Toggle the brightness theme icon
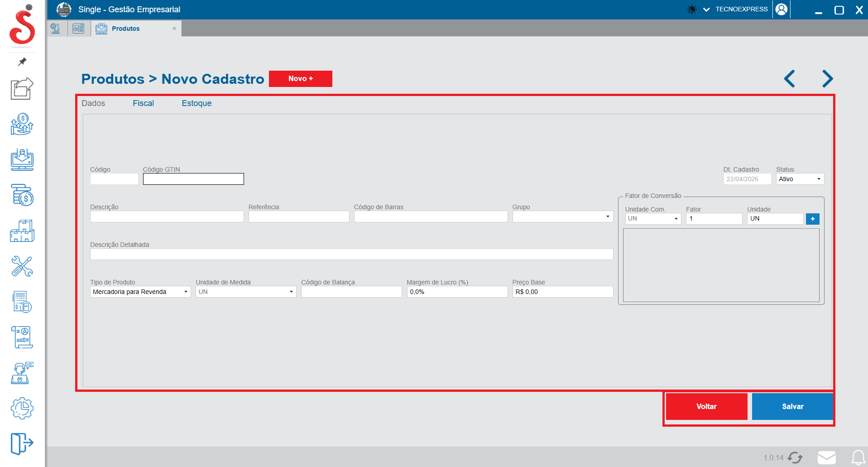 coord(692,10)
